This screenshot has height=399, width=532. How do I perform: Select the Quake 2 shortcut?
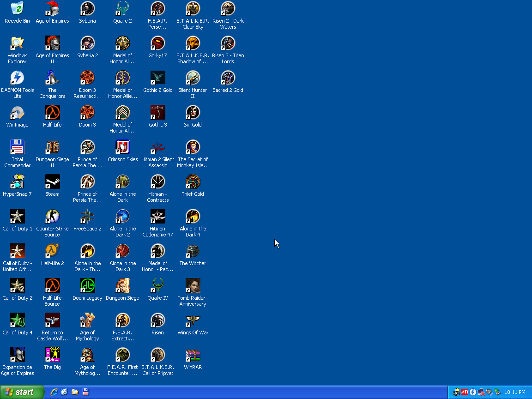(122, 9)
